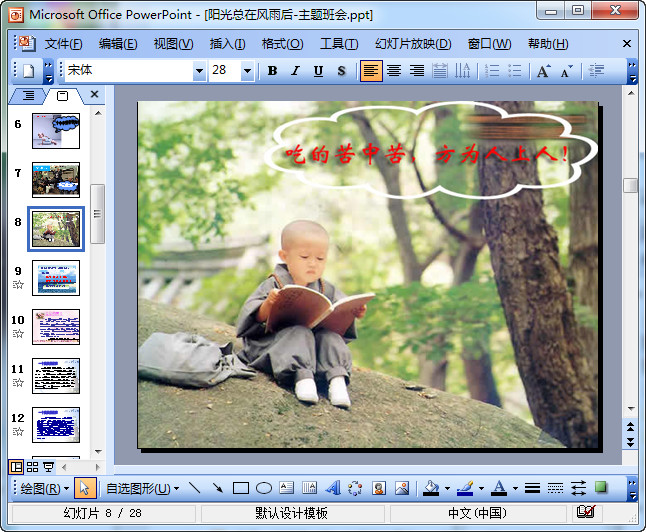Align text left

(x=371, y=71)
